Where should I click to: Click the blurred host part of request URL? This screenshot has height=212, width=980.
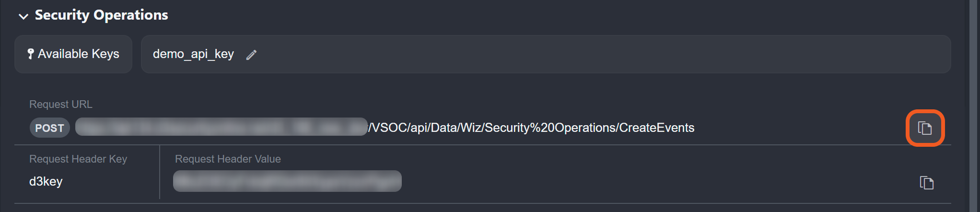pos(221,127)
